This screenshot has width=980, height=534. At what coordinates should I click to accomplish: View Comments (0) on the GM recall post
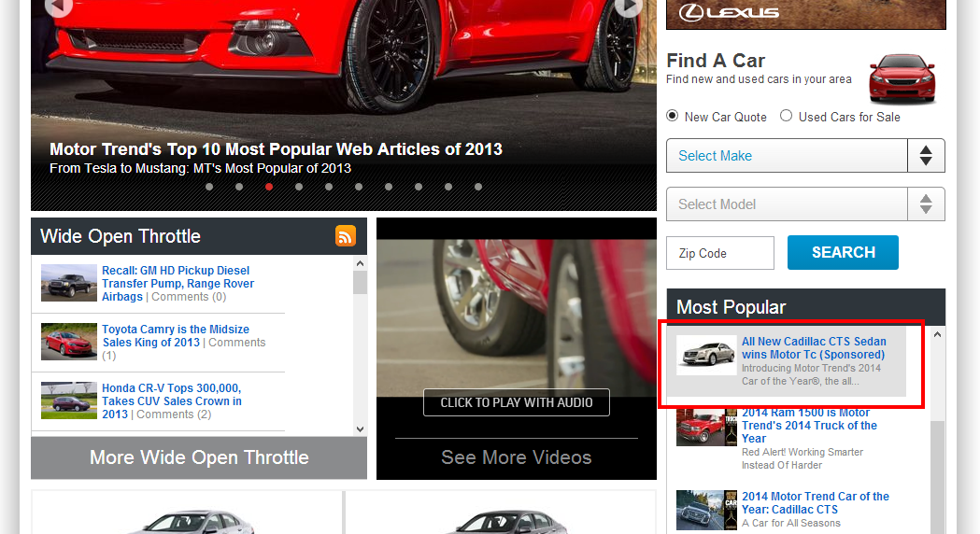click(x=189, y=297)
